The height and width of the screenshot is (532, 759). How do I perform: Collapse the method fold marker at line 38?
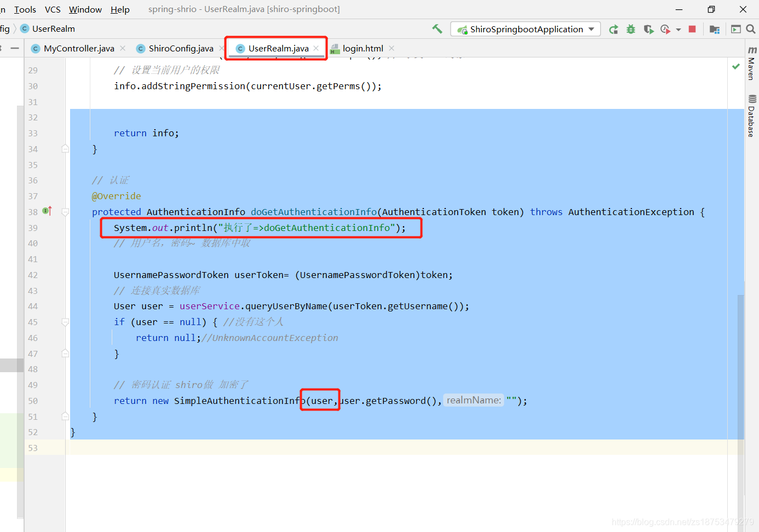point(65,212)
